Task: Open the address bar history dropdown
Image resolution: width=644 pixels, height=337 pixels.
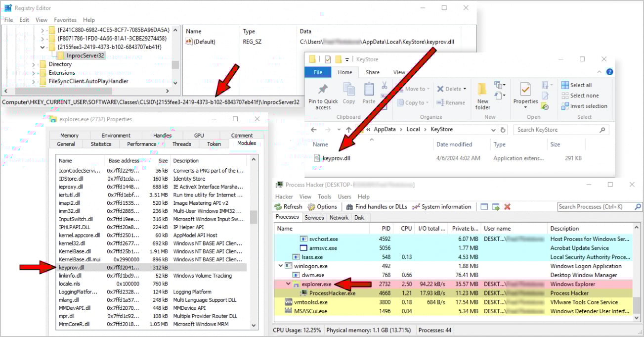Action: click(x=493, y=130)
